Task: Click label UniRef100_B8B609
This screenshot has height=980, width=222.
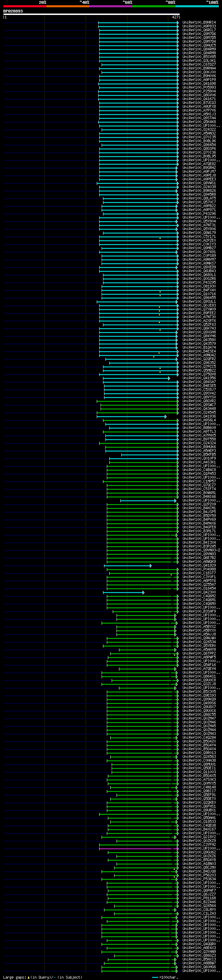Action: tap(199, 428)
